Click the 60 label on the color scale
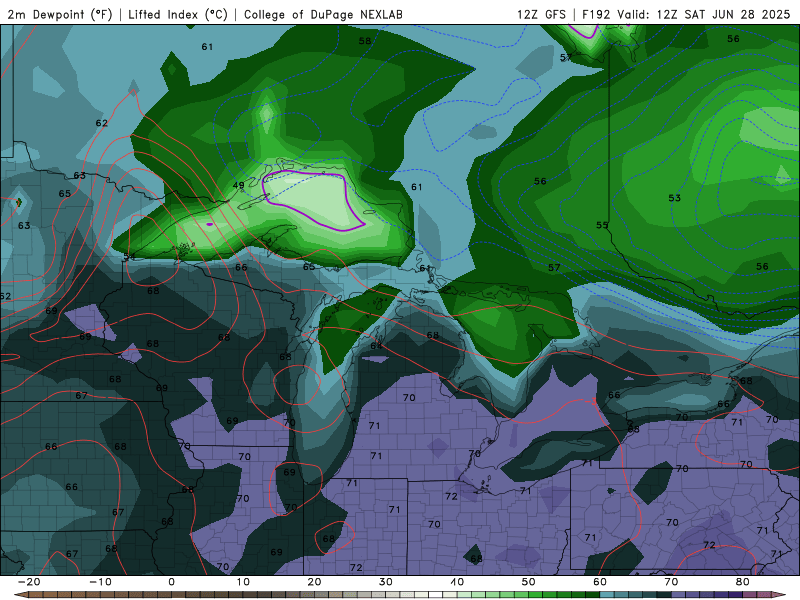This screenshot has width=800, height=600. (x=600, y=582)
